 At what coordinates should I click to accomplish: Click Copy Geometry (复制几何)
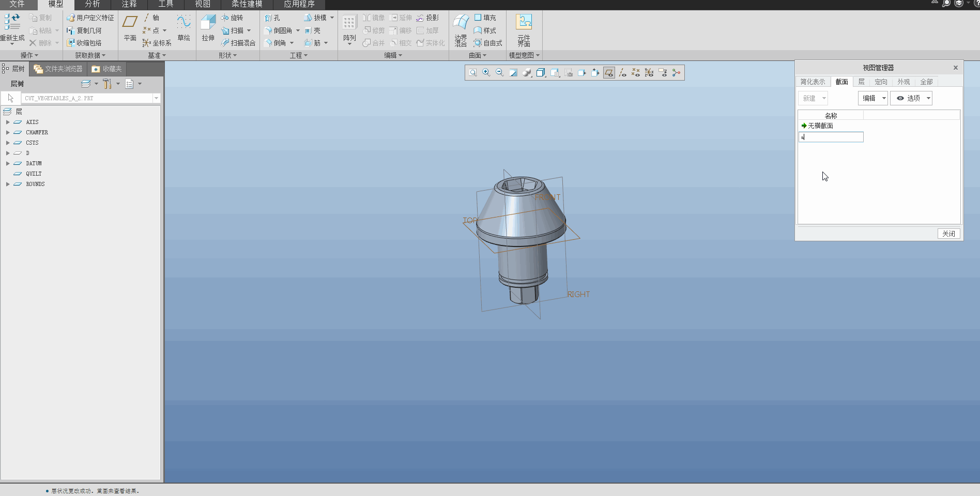coord(84,30)
